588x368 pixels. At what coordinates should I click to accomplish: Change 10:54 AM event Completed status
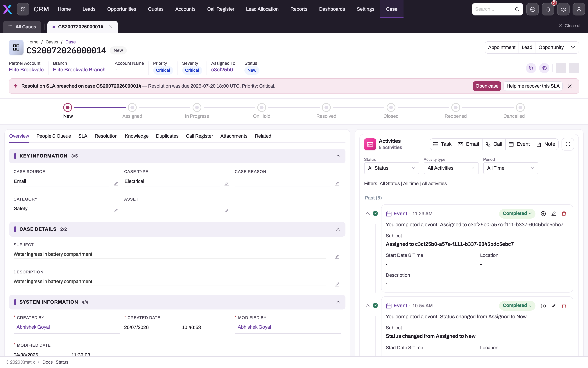pyautogui.click(x=517, y=305)
